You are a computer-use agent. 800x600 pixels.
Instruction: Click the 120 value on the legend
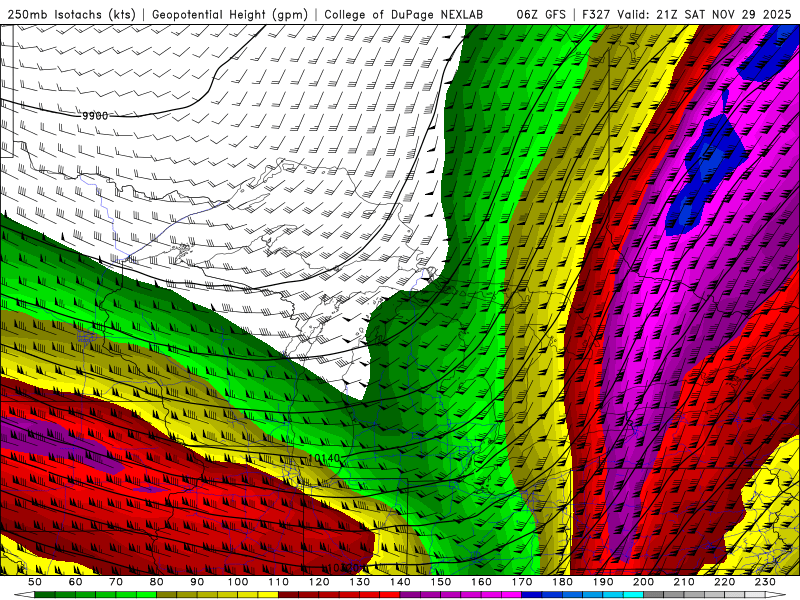(319, 582)
